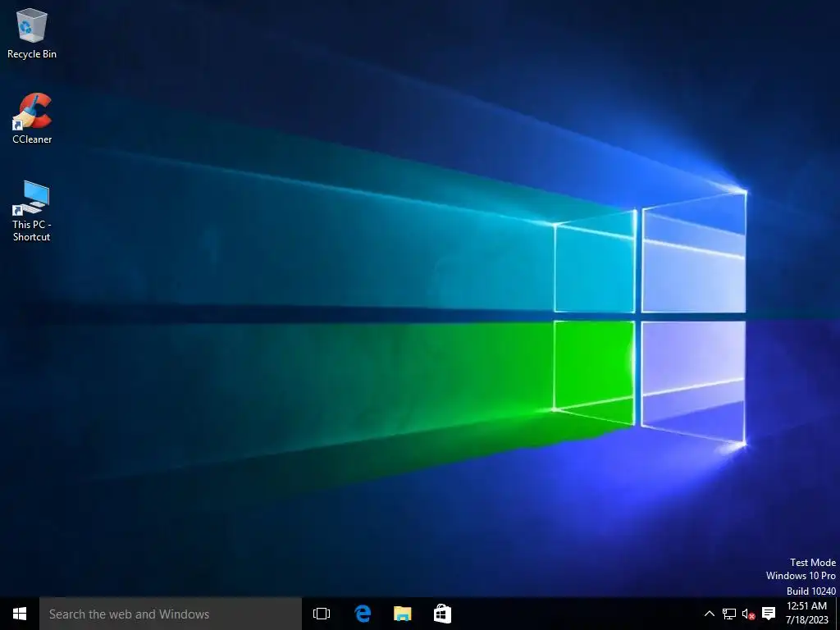840x630 pixels.
Task: Select the Recycle Bin desktop icon
Action: tap(32, 33)
